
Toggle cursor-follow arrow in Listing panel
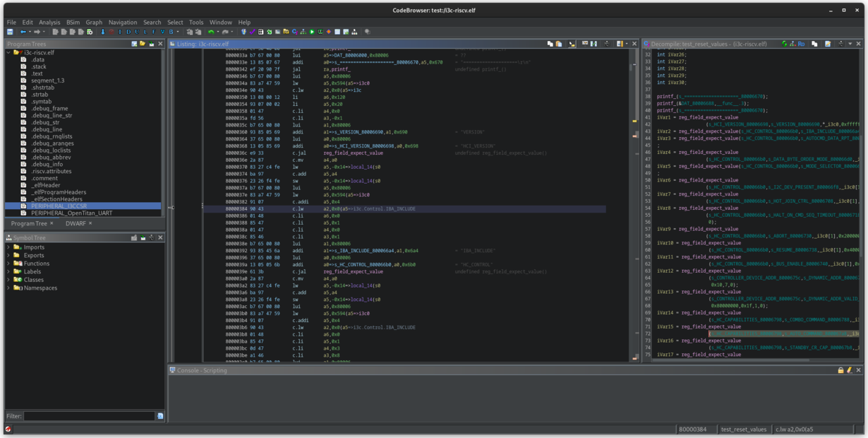coord(572,44)
